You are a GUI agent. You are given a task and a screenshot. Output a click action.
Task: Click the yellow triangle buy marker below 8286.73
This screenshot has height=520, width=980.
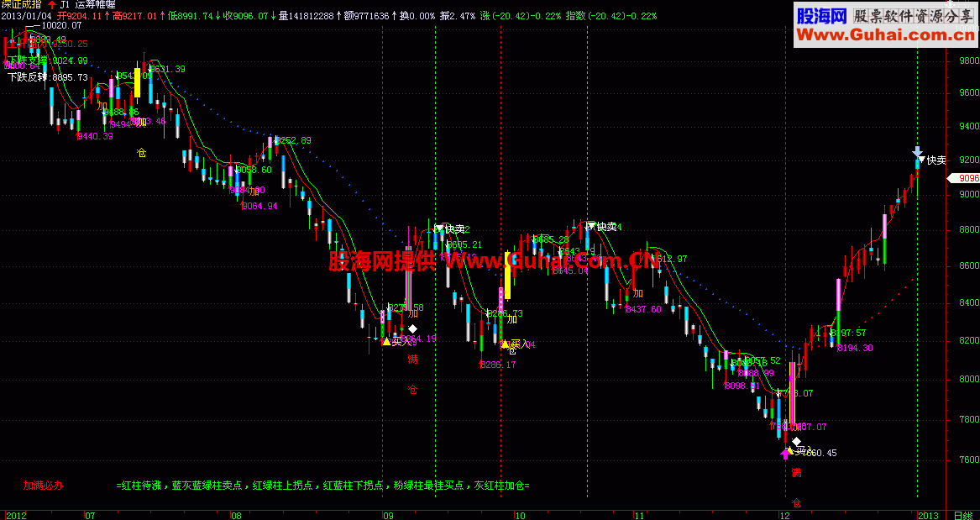pyautogui.click(x=505, y=344)
